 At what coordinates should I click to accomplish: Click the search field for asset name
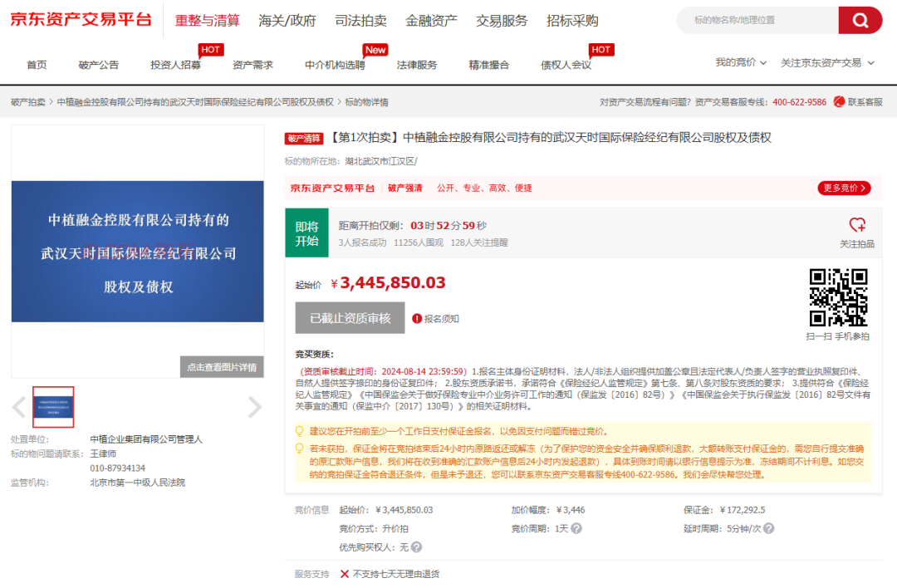click(x=756, y=20)
